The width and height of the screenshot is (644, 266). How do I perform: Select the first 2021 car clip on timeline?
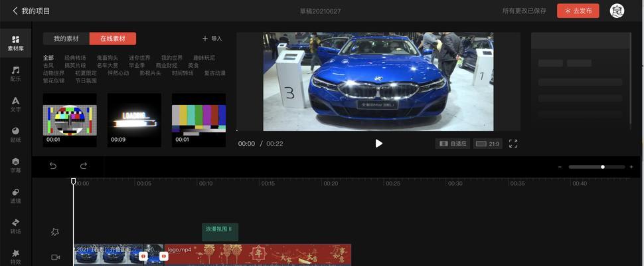pyautogui.click(x=108, y=255)
